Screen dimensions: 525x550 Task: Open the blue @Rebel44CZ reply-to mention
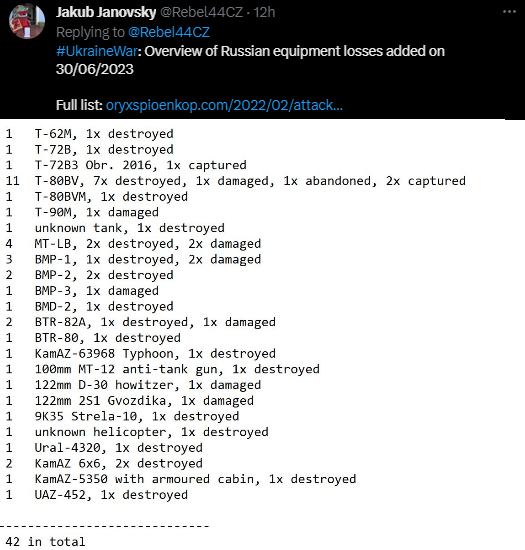click(x=169, y=32)
